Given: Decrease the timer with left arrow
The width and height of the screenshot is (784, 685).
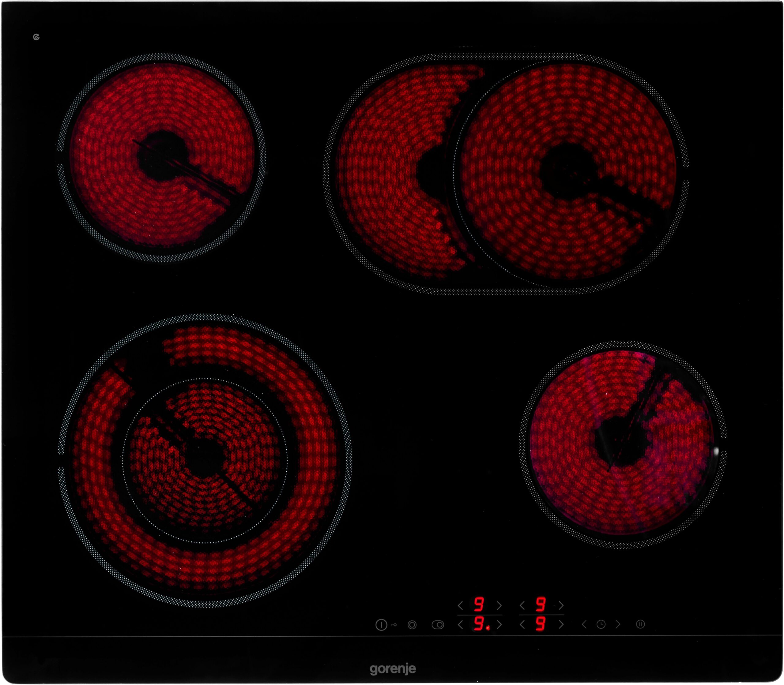Looking at the screenshot, I should coord(584,625).
